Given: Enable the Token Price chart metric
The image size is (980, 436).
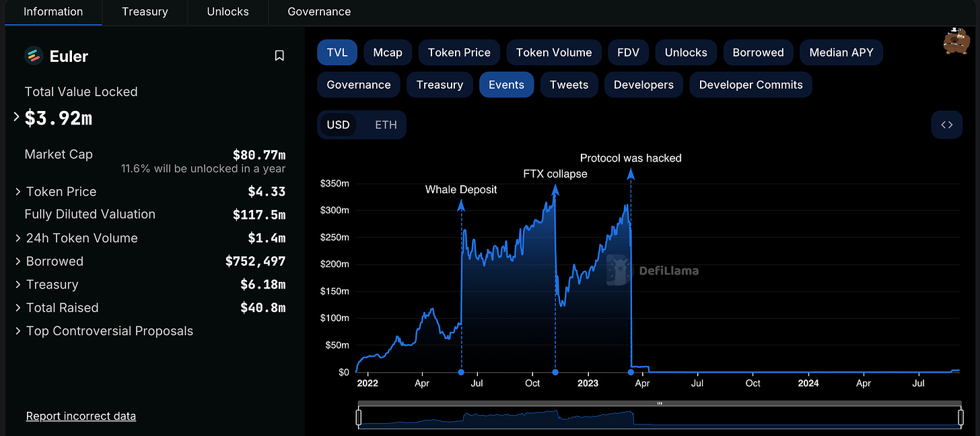Looking at the screenshot, I should pyautogui.click(x=459, y=52).
